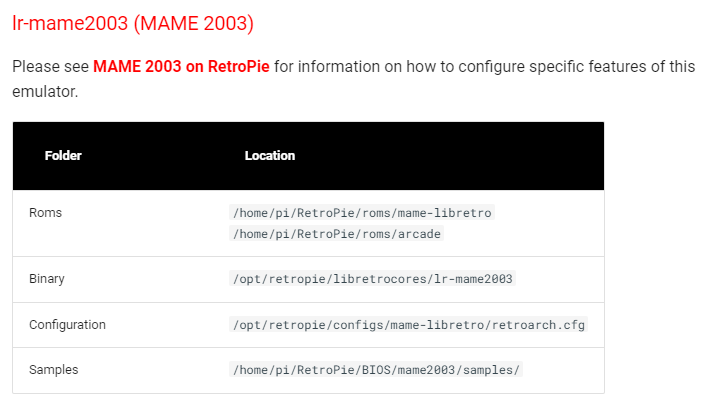The width and height of the screenshot is (712, 410).
Task: Open the MAME 2003 on RetroPie link
Action: (181, 67)
